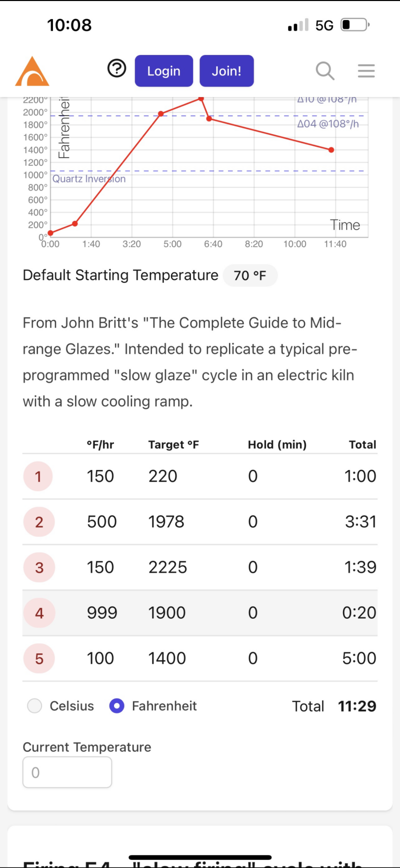Viewport: 400px width, 868px height.
Task: Tap segment 1 number badge
Action: click(x=38, y=477)
